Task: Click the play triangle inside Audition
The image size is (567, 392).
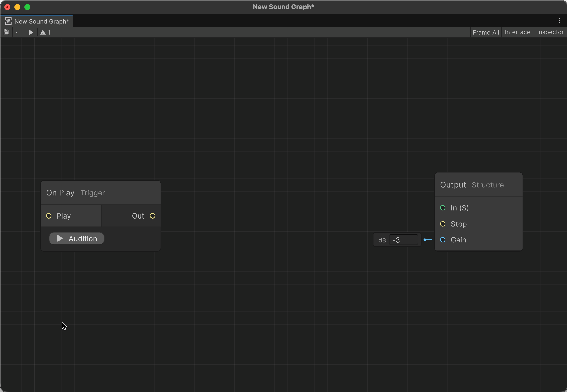Action: 60,238
